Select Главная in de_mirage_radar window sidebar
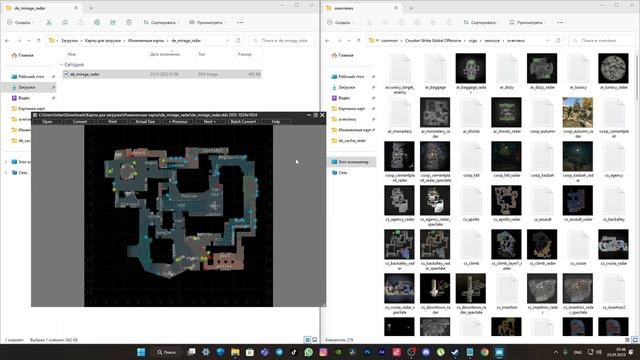The height and width of the screenshot is (360, 640). point(26,55)
